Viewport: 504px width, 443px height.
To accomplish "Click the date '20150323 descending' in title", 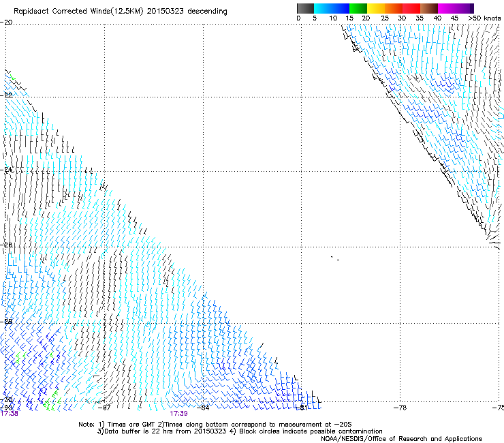I will coord(187,11).
